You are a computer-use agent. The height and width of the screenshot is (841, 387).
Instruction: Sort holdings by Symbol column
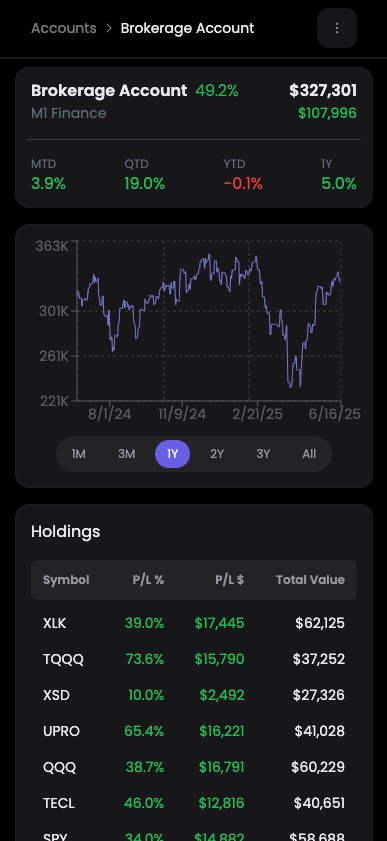pyautogui.click(x=66, y=580)
